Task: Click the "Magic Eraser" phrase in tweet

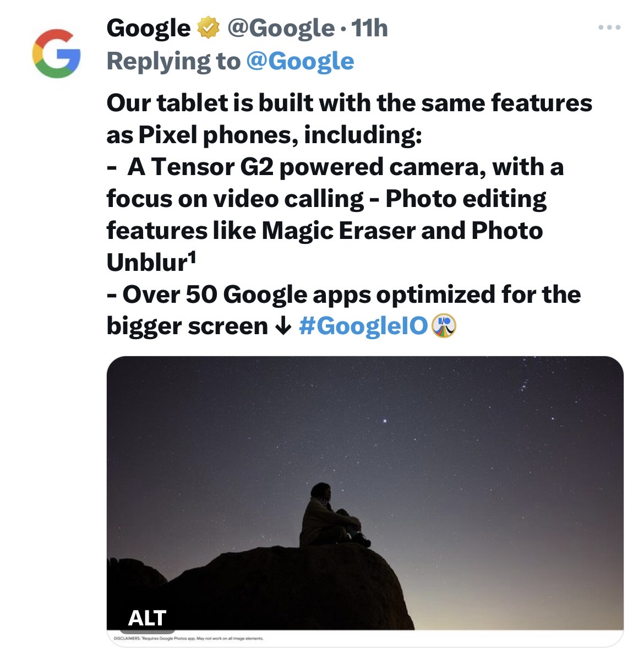Action: point(339,231)
